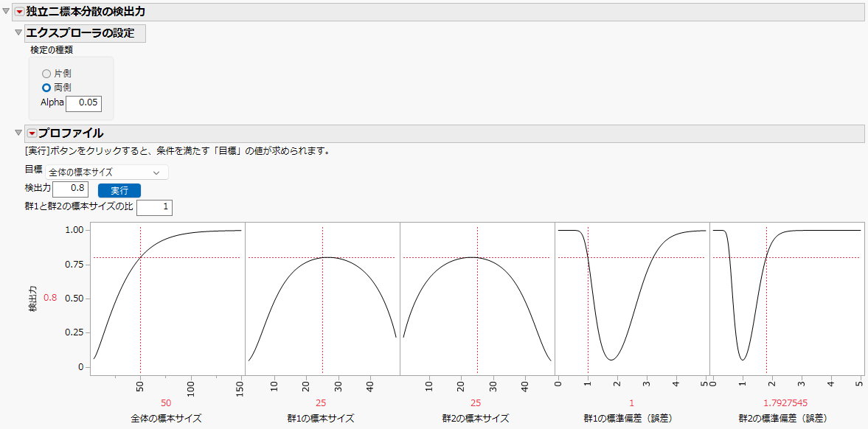Select the 片側 radio button
This screenshot has width=868, height=429.
point(46,73)
